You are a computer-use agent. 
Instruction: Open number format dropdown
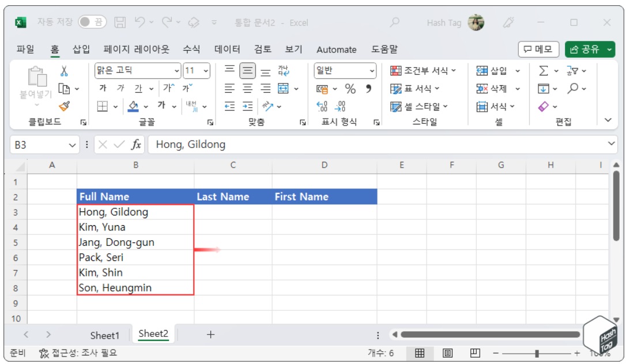pyautogui.click(x=372, y=71)
